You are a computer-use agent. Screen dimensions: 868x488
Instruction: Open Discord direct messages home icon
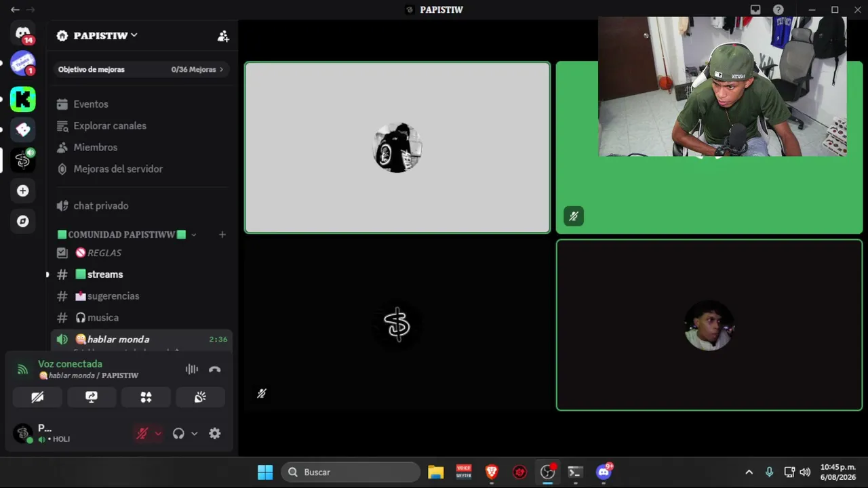coord(23,34)
